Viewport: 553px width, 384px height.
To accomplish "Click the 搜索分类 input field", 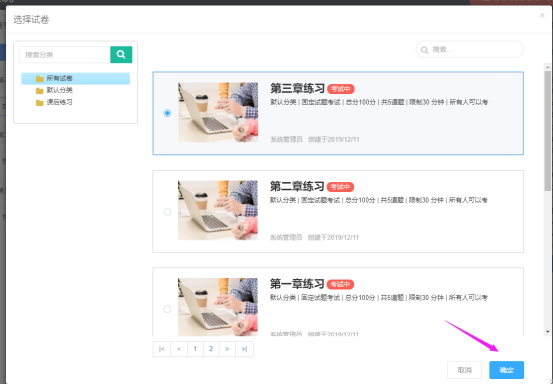I will coord(65,55).
